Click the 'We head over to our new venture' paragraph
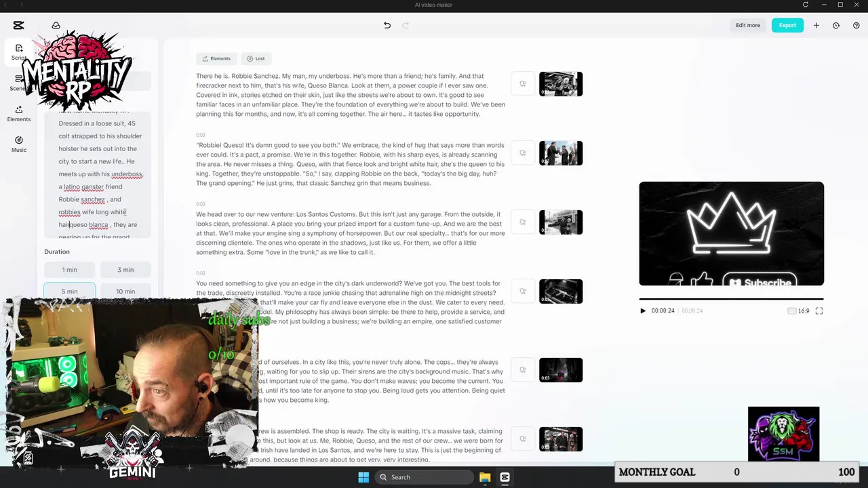 coord(351,233)
